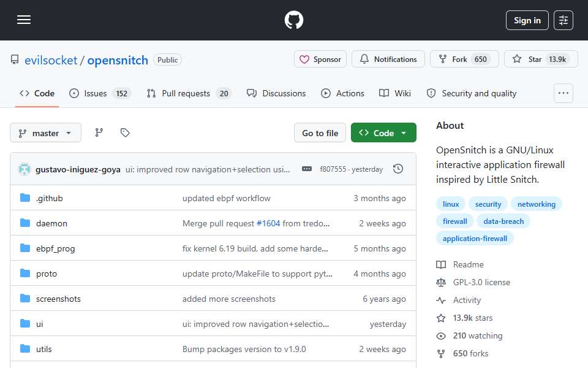
Task: Open the ebpf_prog folder
Action: point(56,248)
